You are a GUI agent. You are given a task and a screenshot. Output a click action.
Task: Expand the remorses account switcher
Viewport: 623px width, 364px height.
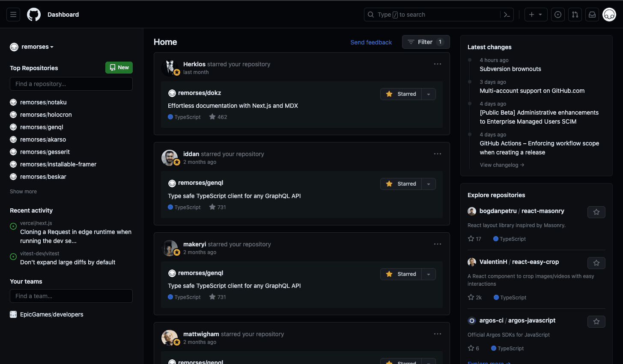point(32,47)
